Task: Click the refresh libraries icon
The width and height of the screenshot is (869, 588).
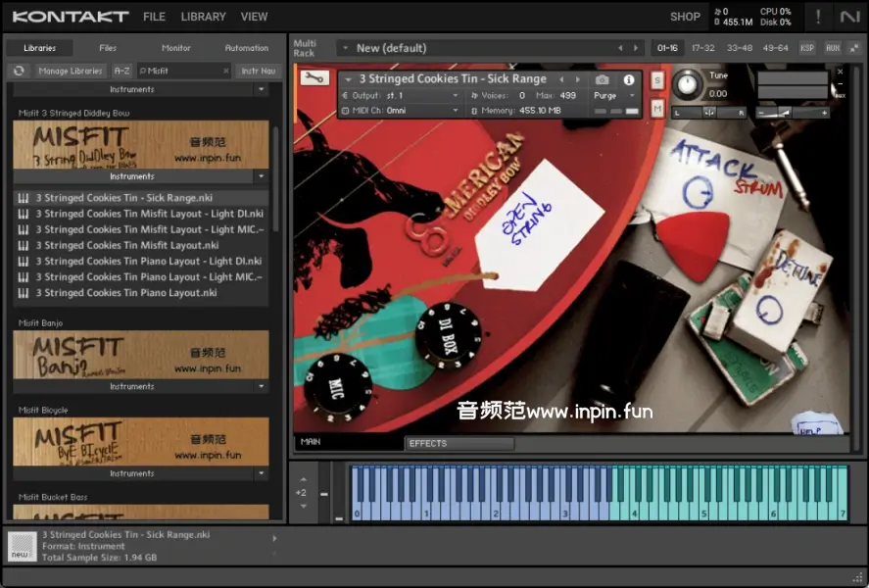Action: tap(18, 71)
